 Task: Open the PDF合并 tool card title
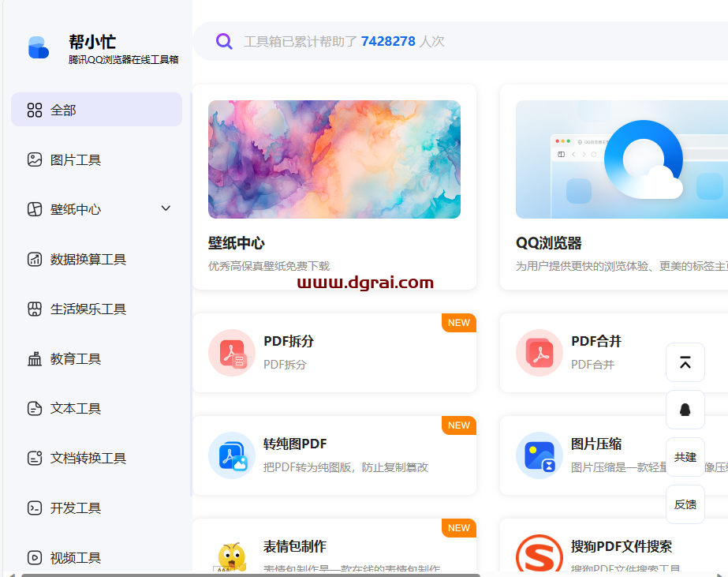(x=596, y=342)
